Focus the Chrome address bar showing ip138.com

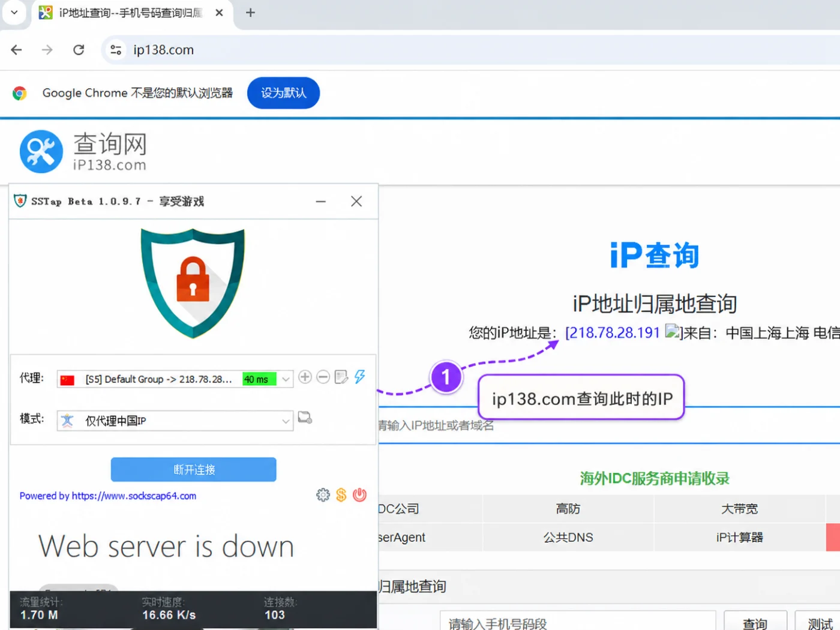coord(470,50)
